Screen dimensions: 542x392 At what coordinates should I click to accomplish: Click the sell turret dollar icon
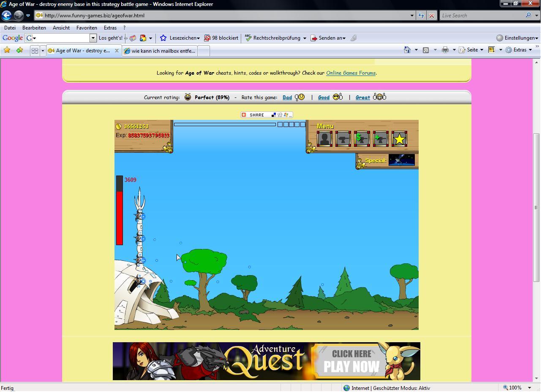click(x=362, y=139)
